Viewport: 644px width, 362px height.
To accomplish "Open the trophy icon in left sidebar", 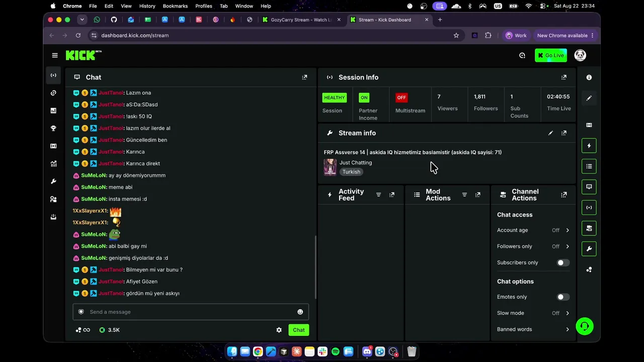I will [53, 128].
